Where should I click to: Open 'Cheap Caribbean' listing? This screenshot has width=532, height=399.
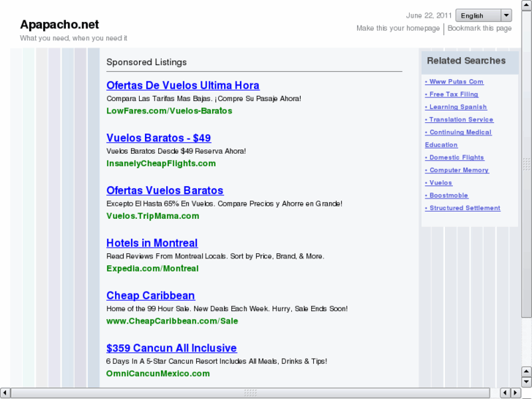pos(151,296)
